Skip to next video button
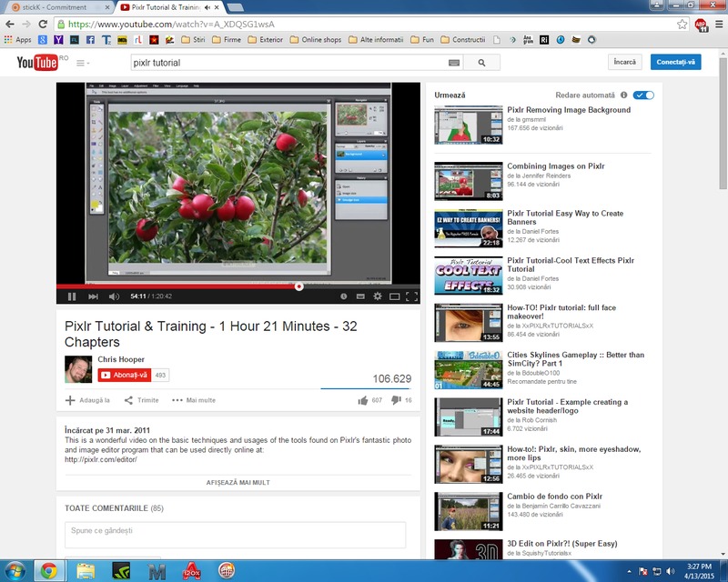This screenshot has width=728, height=582. (93, 296)
